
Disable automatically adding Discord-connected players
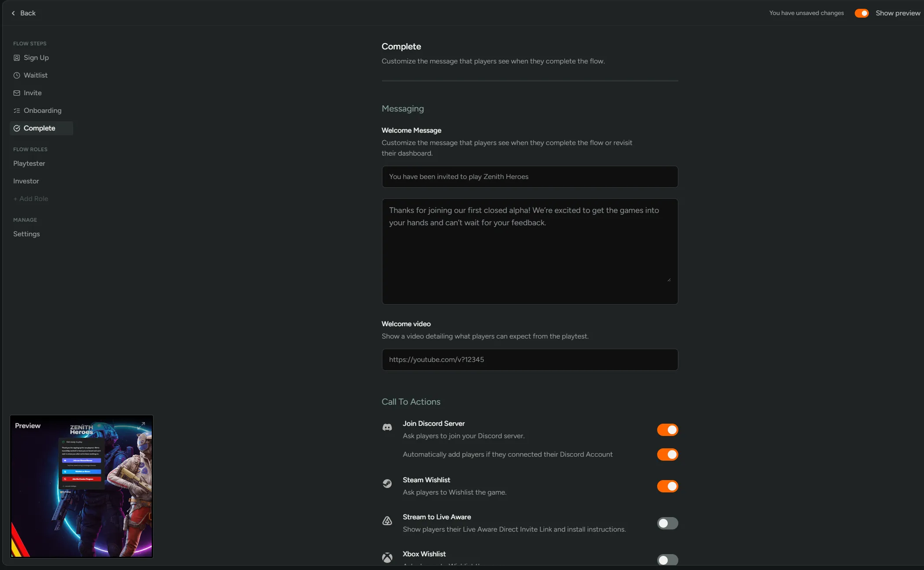tap(667, 455)
